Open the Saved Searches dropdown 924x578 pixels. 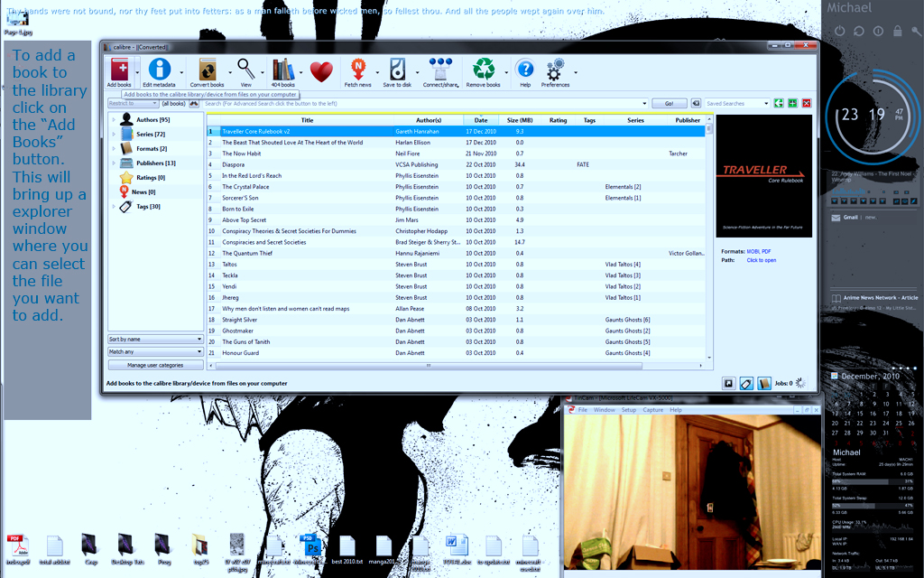737,103
